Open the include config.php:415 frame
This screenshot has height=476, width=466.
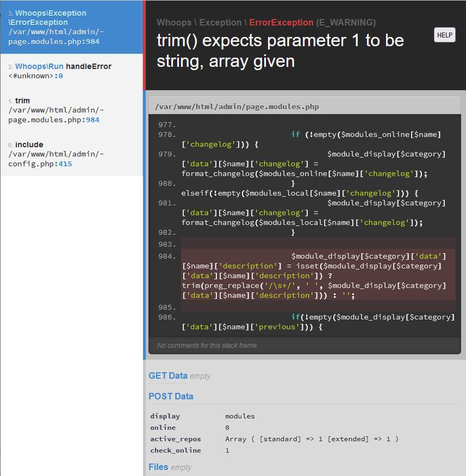(x=71, y=154)
